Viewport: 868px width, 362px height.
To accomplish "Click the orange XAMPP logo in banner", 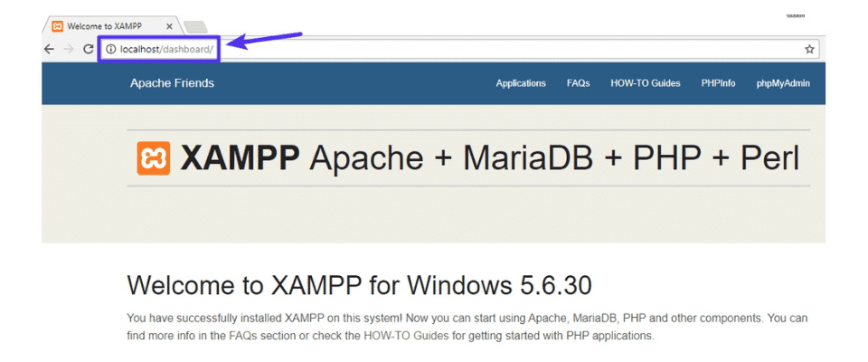I will (153, 157).
